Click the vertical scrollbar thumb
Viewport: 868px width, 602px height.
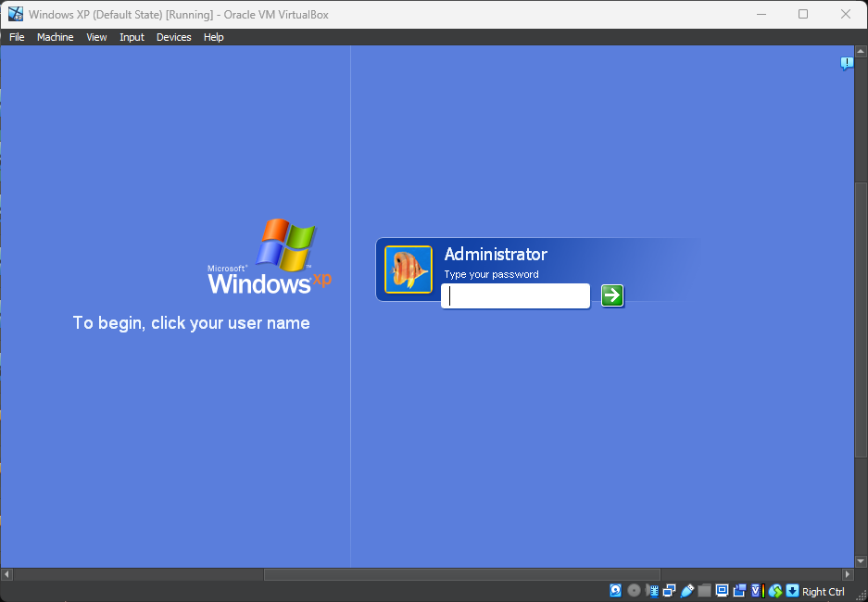click(x=861, y=320)
